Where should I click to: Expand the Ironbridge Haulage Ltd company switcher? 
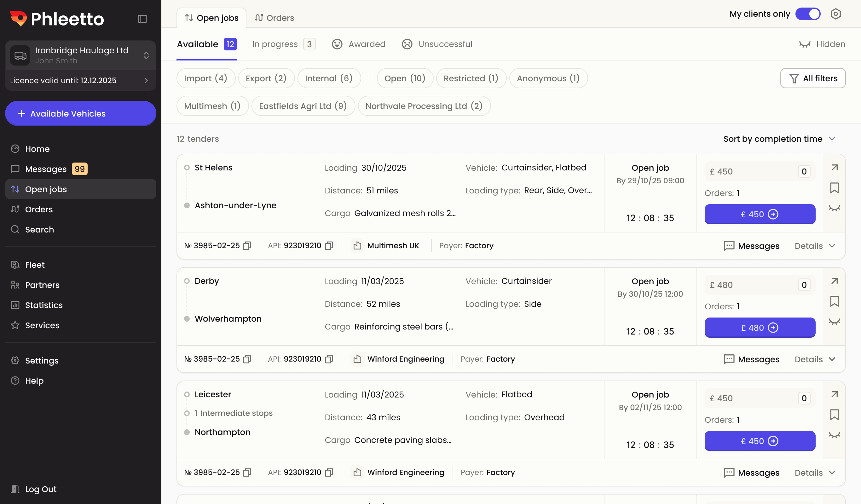click(146, 55)
